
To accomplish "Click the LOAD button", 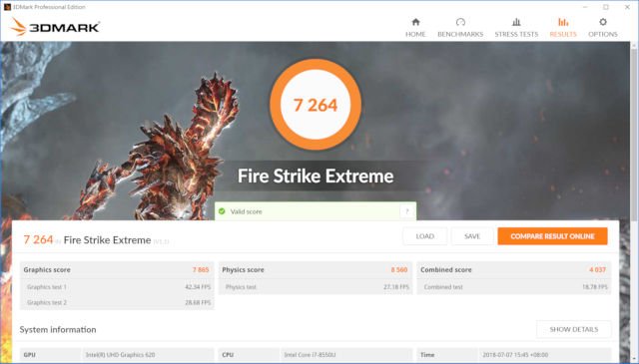I will tap(424, 236).
